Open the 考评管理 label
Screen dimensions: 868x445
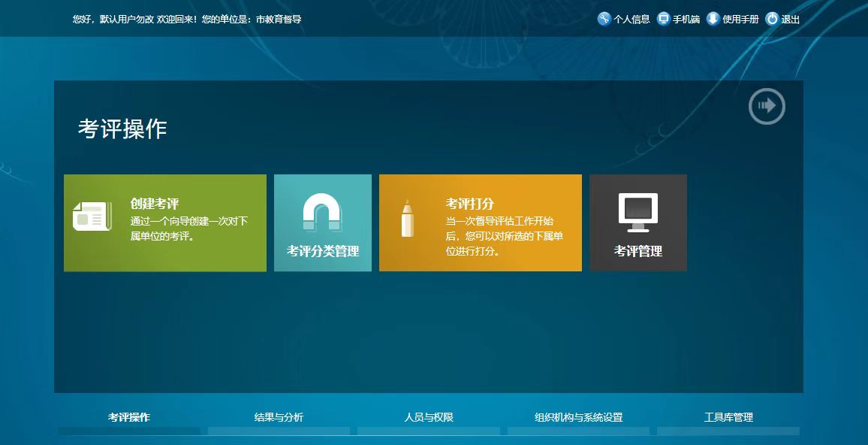pyautogui.click(x=638, y=251)
